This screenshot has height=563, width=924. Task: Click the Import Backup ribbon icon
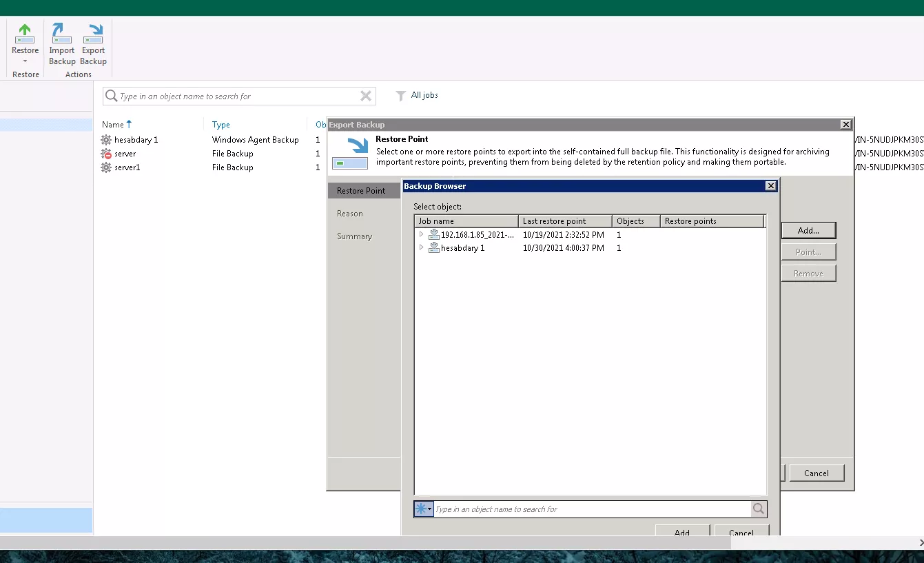pyautogui.click(x=62, y=34)
